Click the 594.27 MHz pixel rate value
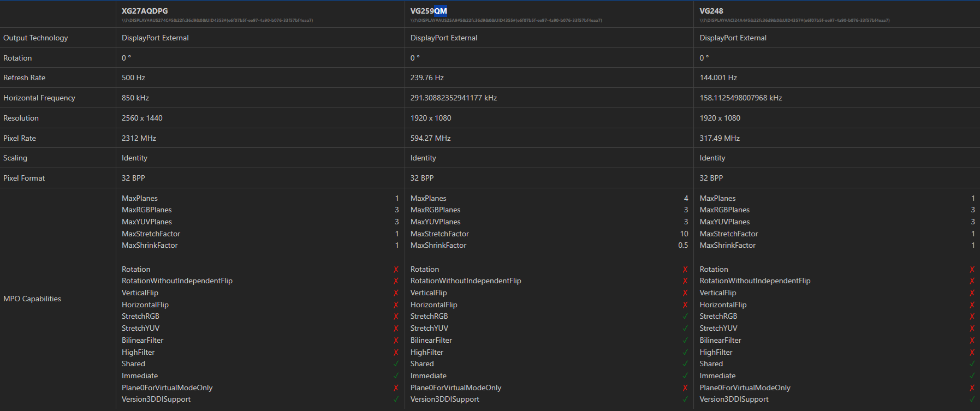Screen dimensions: 980x411 [x=431, y=139]
